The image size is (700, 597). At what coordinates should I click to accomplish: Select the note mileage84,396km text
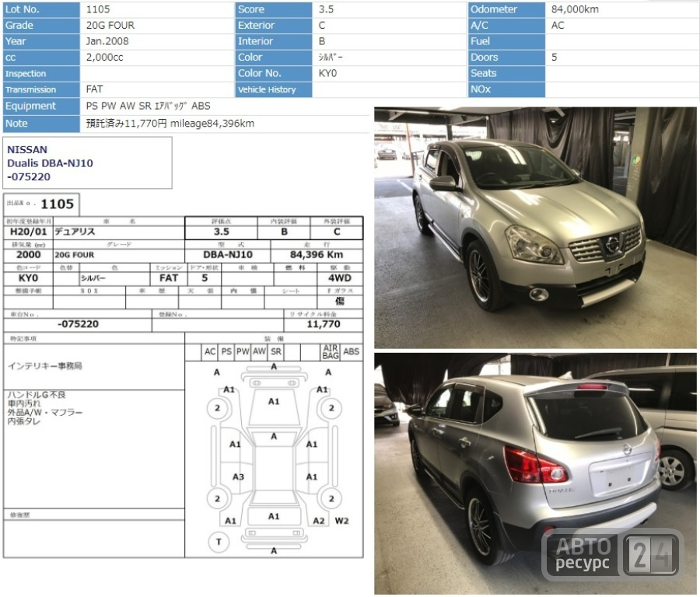pos(212,123)
